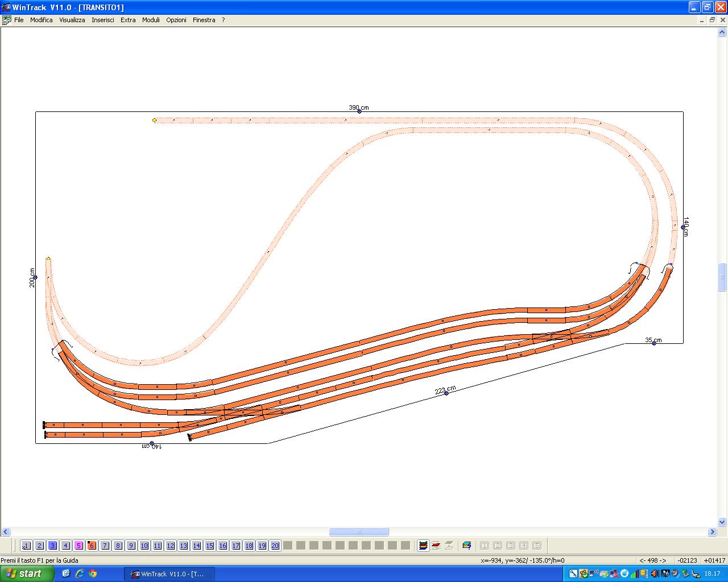Open the Extra menu
728x582 pixels.
click(128, 20)
